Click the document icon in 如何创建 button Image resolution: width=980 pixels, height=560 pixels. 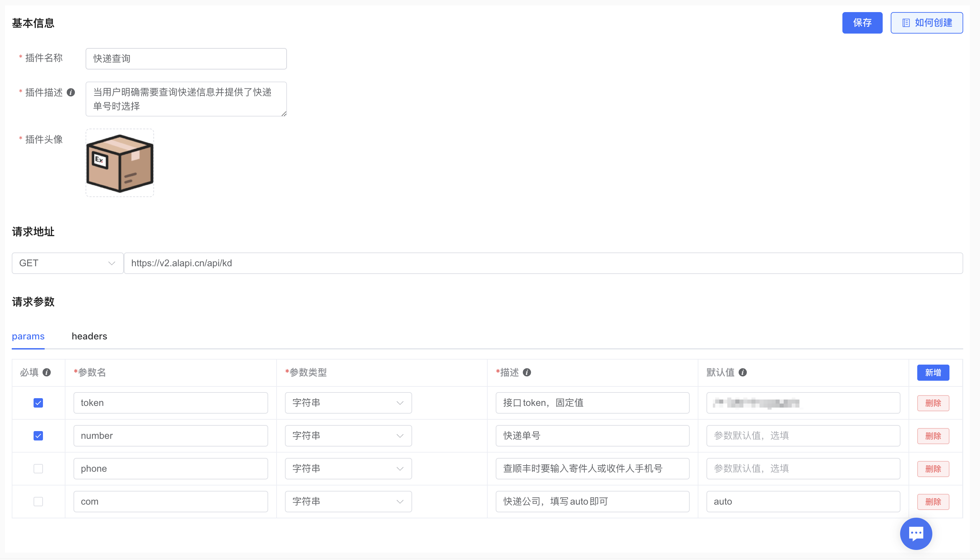[906, 23]
